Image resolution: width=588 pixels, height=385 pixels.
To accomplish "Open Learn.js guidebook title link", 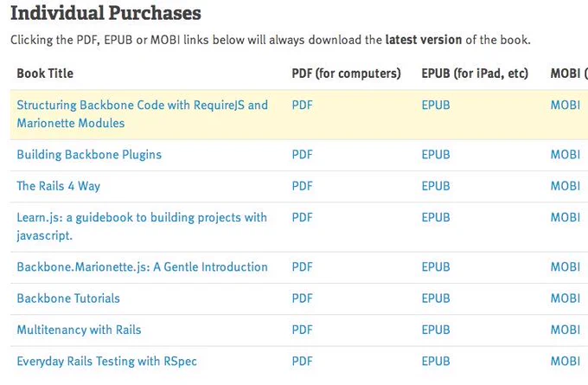I will 142,227.
